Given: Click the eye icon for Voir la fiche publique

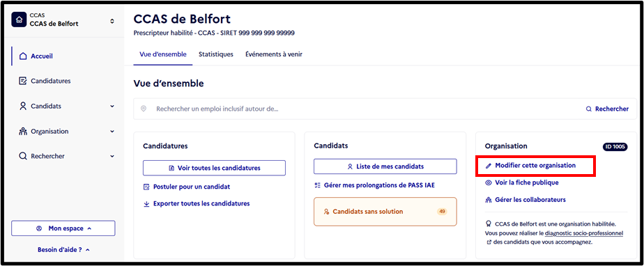Looking at the screenshot, I should 489,182.
